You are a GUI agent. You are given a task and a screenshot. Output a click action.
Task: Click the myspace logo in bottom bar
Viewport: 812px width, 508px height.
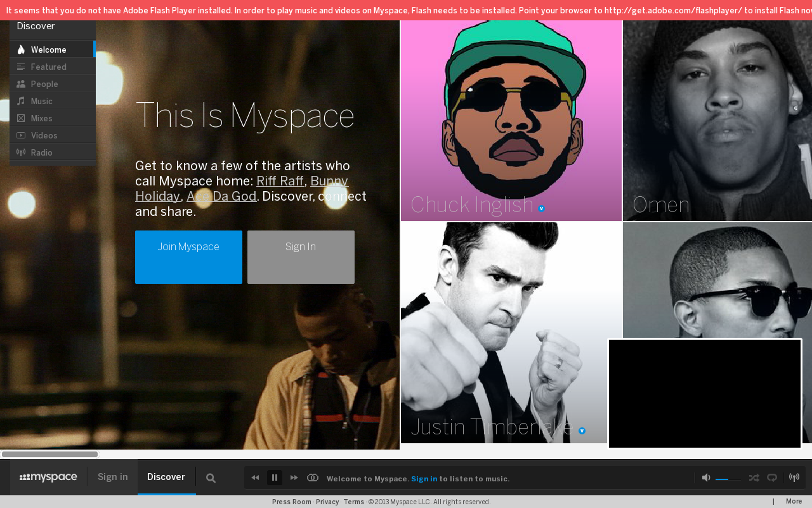pyautogui.click(x=48, y=478)
